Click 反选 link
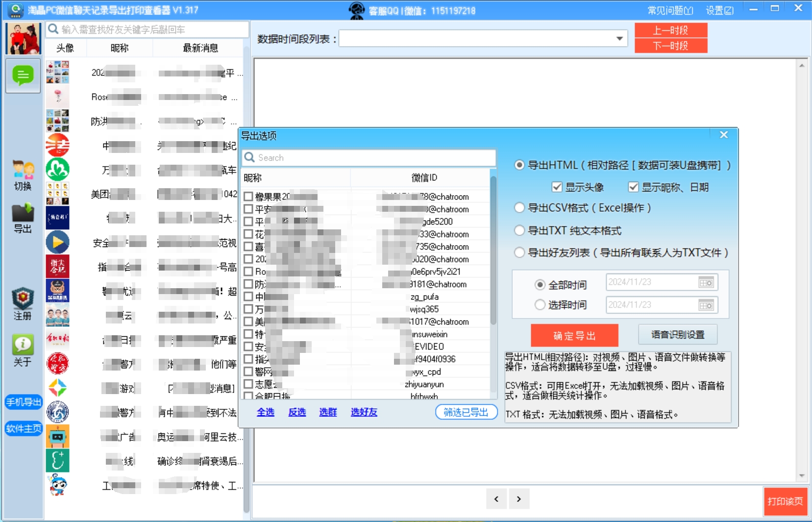This screenshot has width=812, height=522. pos(297,412)
